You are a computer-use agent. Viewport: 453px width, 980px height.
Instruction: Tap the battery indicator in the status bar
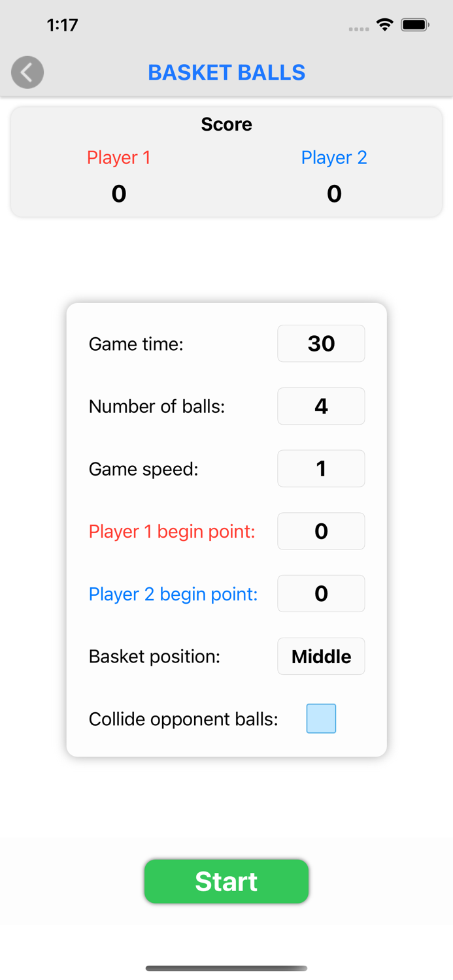click(x=414, y=24)
